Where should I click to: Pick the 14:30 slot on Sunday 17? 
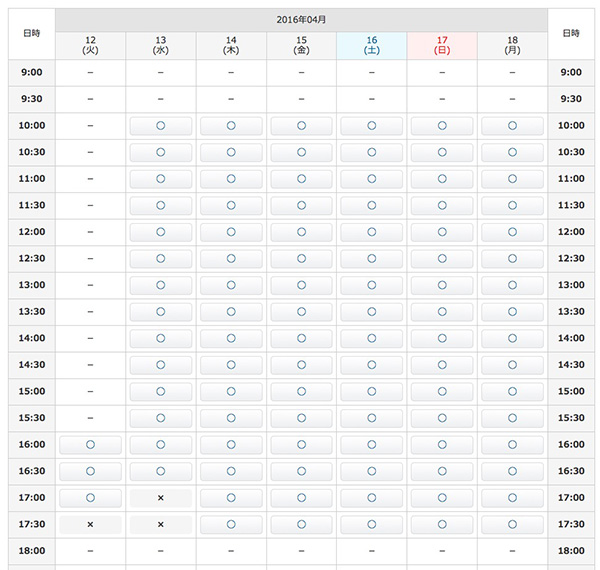click(x=442, y=364)
